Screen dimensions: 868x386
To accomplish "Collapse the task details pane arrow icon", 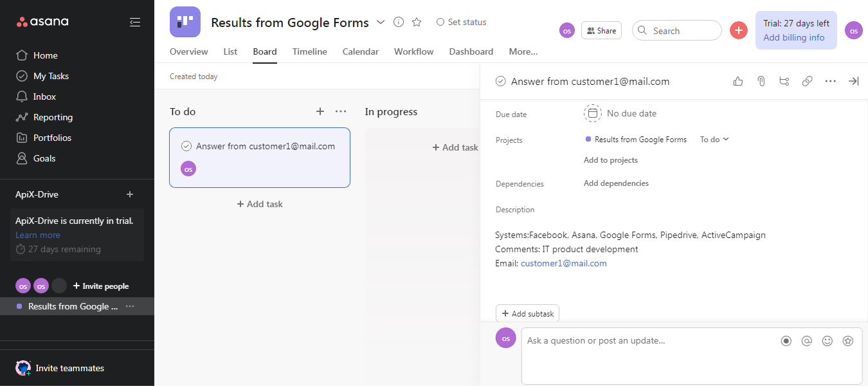I will [x=854, y=81].
